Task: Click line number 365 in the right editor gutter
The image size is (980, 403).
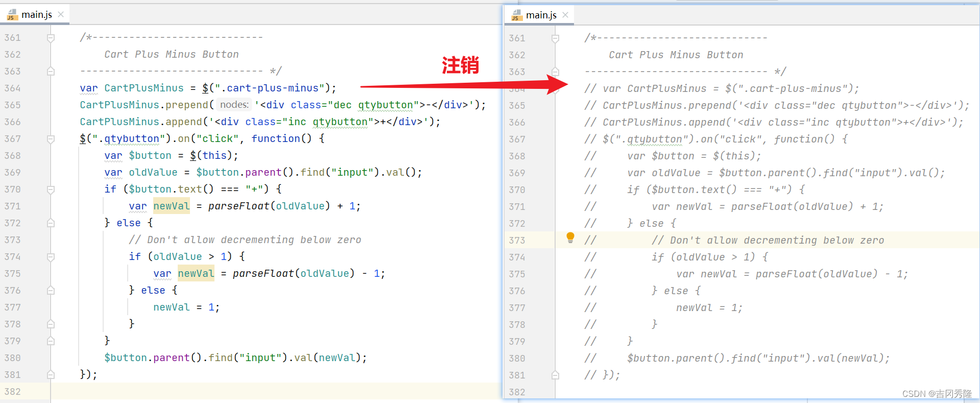Action: point(517,106)
